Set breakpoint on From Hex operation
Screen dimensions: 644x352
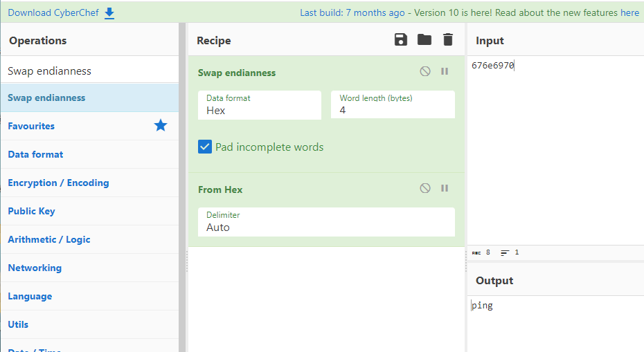point(445,188)
